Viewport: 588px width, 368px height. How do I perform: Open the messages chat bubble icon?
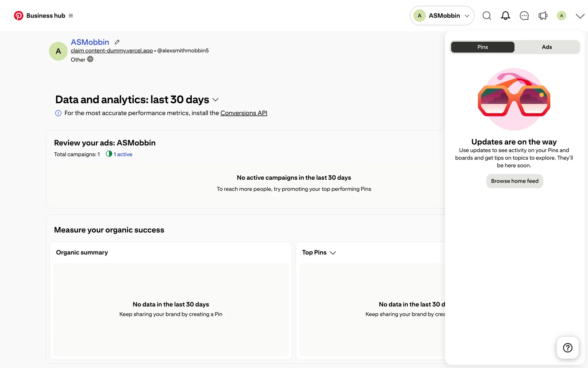[524, 16]
